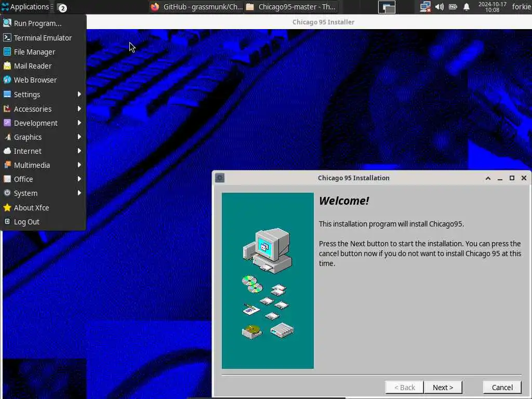Viewport: 532px width, 399px height.
Task: Click the Settings category icon
Action: click(x=7, y=95)
